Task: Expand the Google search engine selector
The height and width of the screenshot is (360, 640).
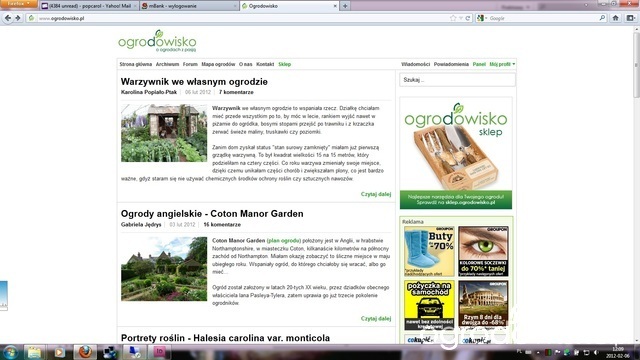Action: point(482,18)
